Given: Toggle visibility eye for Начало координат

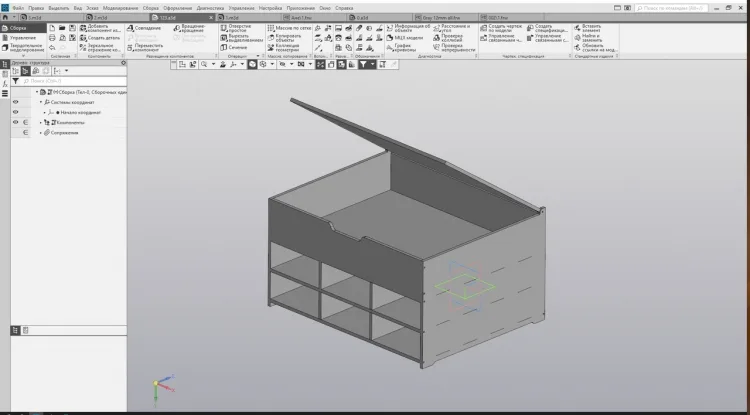Looking at the screenshot, I should (16, 112).
